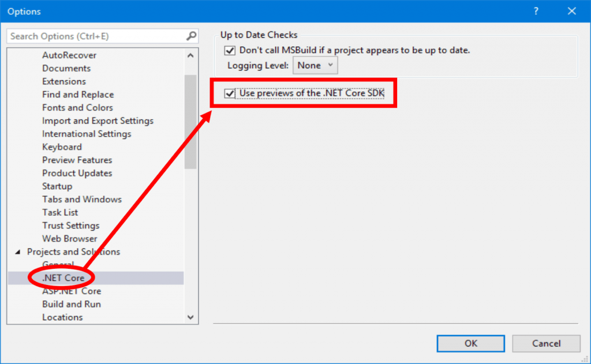Viewport: 591px width, 364px height.
Task: Disable the 'Use previews of the .NET Core SDK' checkbox
Action: click(230, 93)
